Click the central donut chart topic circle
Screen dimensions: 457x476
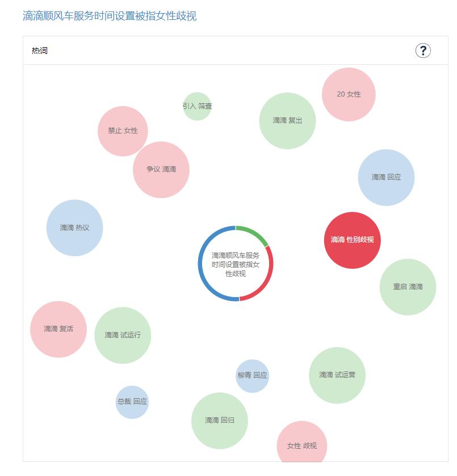(236, 264)
